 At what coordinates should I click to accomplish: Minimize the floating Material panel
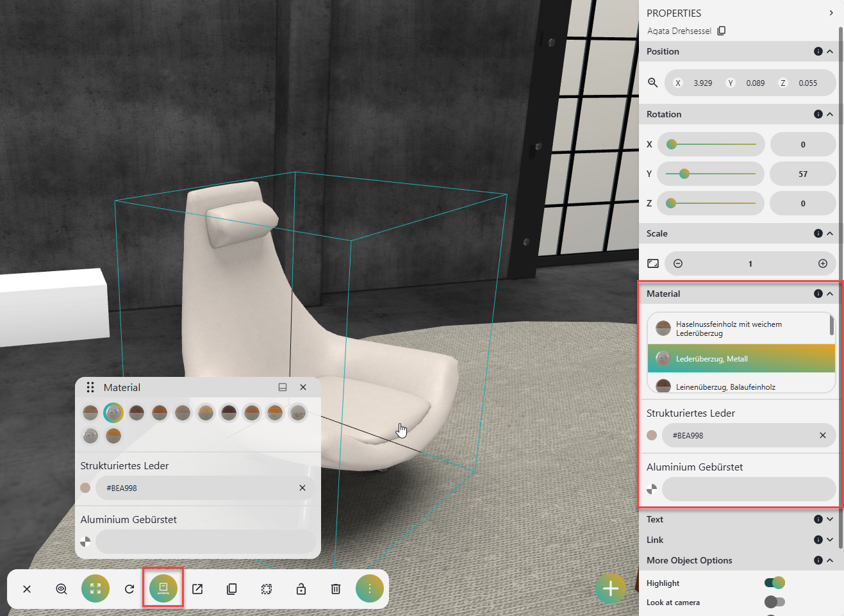click(283, 387)
